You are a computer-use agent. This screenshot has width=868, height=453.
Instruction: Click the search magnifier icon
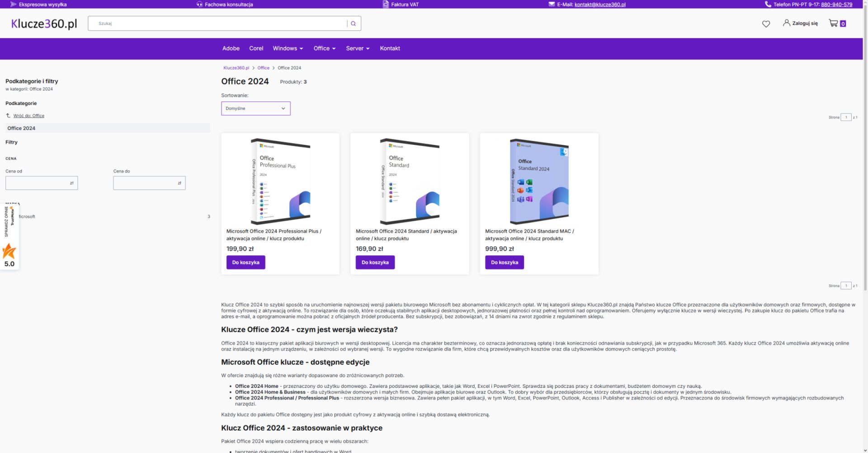click(x=354, y=24)
